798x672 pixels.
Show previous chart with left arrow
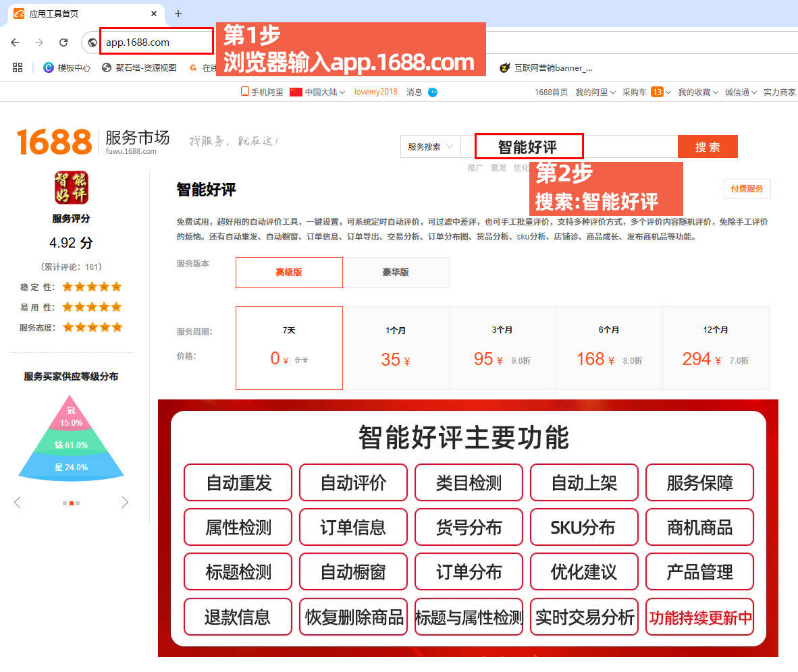coord(18,503)
